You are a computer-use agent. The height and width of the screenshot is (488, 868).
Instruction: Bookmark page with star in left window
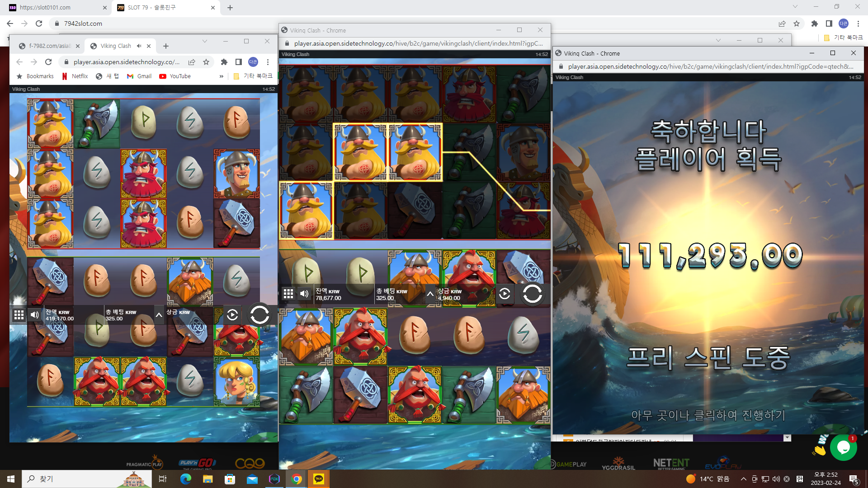[x=206, y=62]
